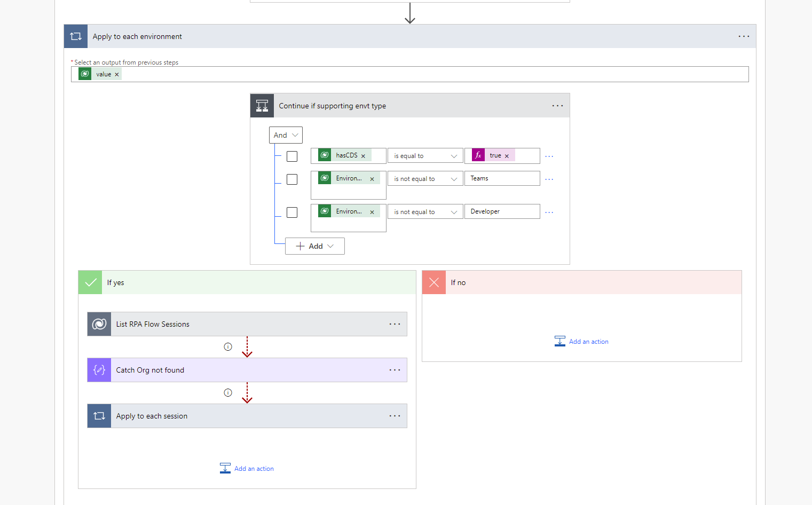Click the info icon below List RPA Flow Sessions
Screen dimensions: 812x505
pos(228,347)
